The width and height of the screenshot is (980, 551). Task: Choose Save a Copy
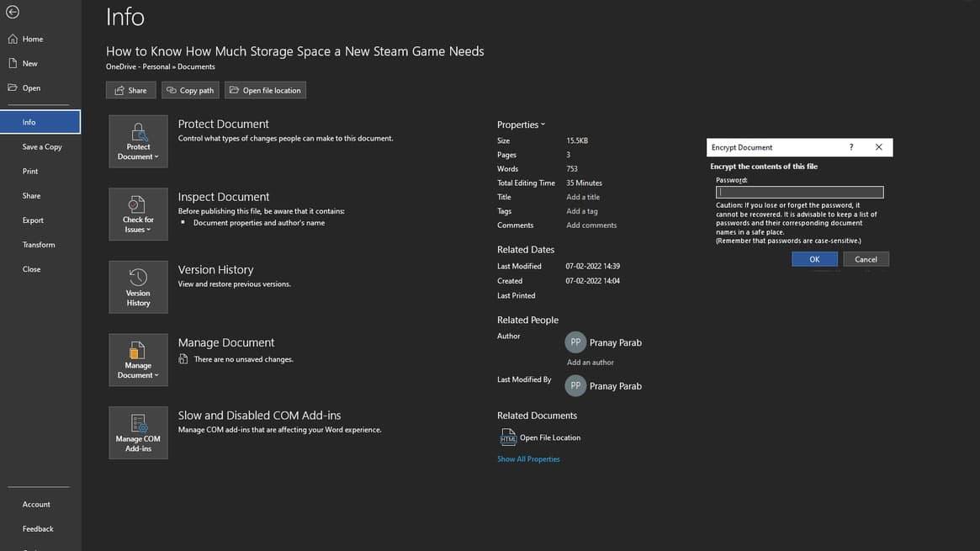42,147
